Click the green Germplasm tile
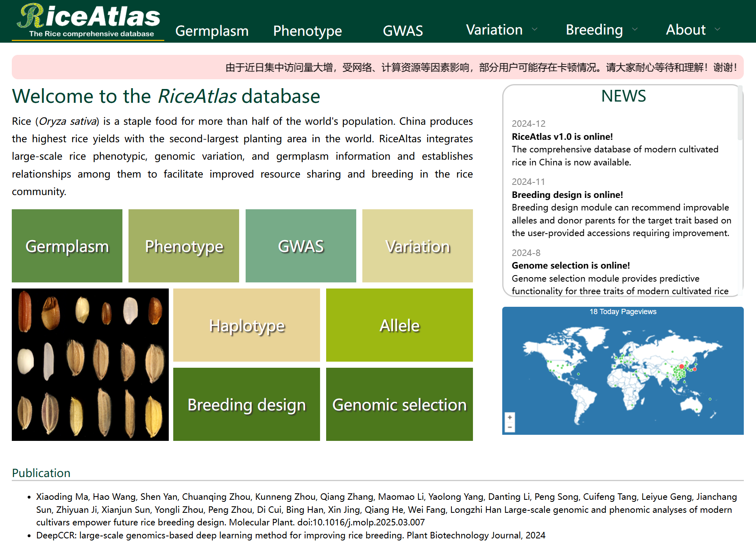The image size is (756, 551). point(67,246)
